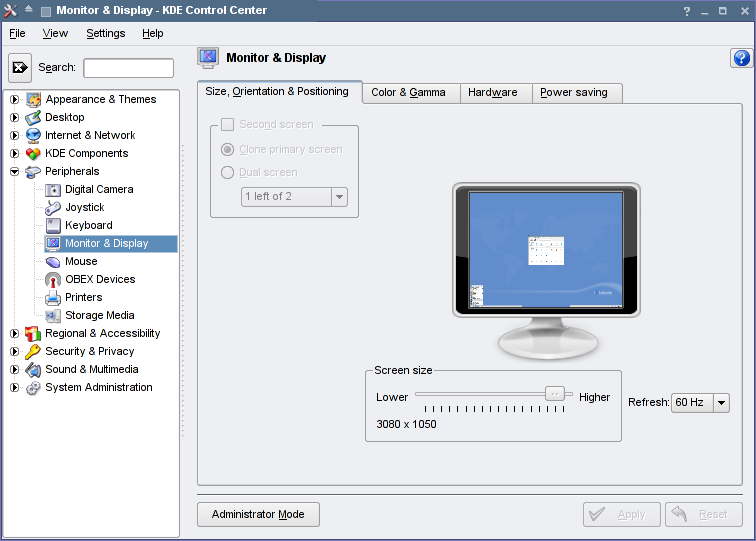This screenshot has height=541, width=756.
Task: Expand the Security & Privacy branch
Action: pos(14,352)
